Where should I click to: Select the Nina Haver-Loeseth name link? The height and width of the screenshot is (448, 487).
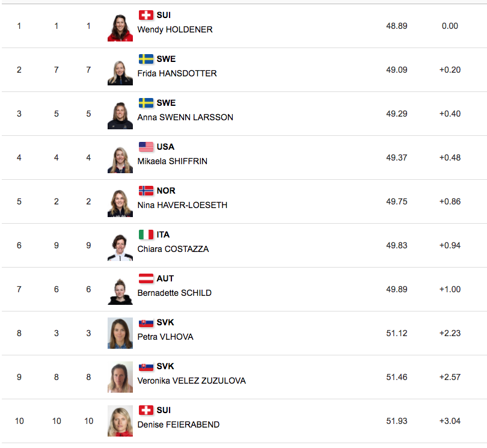click(x=182, y=205)
